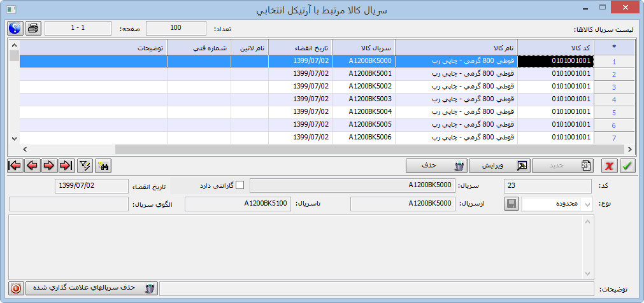
Task: Cancel with the red X button
Action: 610,166
